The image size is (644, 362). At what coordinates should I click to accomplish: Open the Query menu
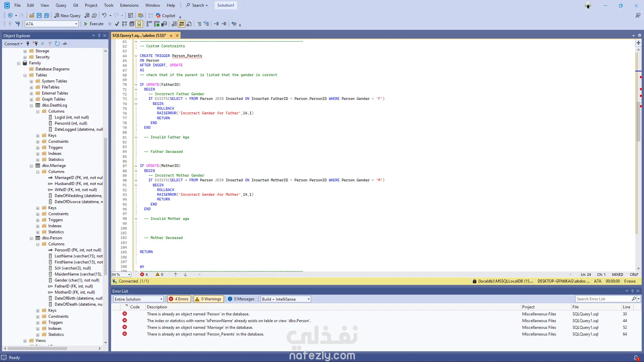click(61, 5)
